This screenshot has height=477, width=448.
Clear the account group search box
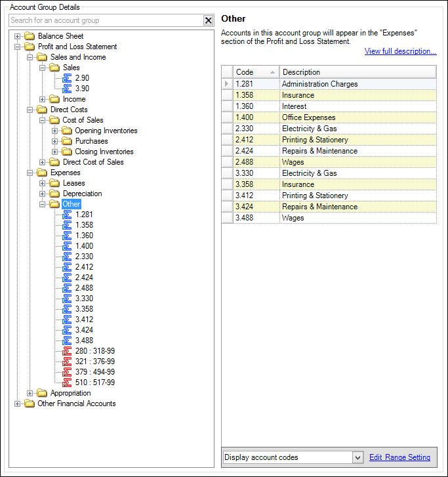(x=208, y=20)
